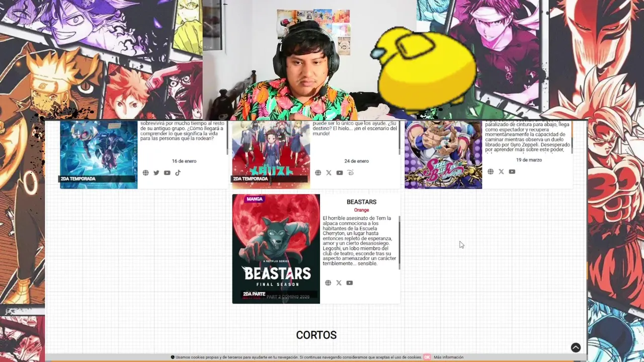Open TikTok icon on 16 de enero card

tap(178, 173)
